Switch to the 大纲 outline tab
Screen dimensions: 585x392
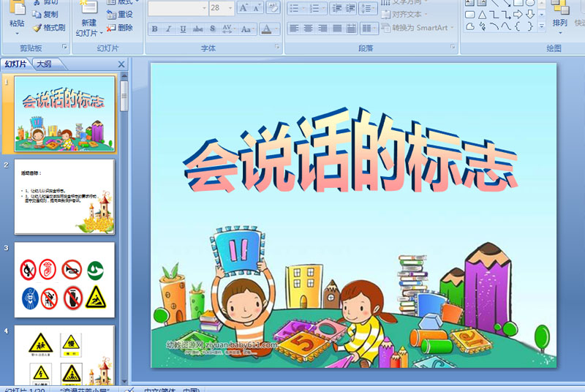pos(45,64)
